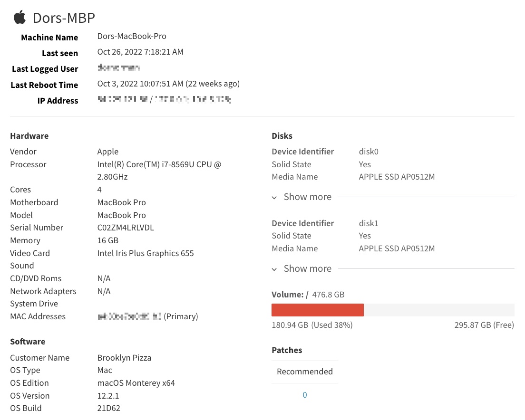Image resolution: width=525 pixels, height=420 pixels.
Task: Click the Processor field label
Action: point(28,164)
